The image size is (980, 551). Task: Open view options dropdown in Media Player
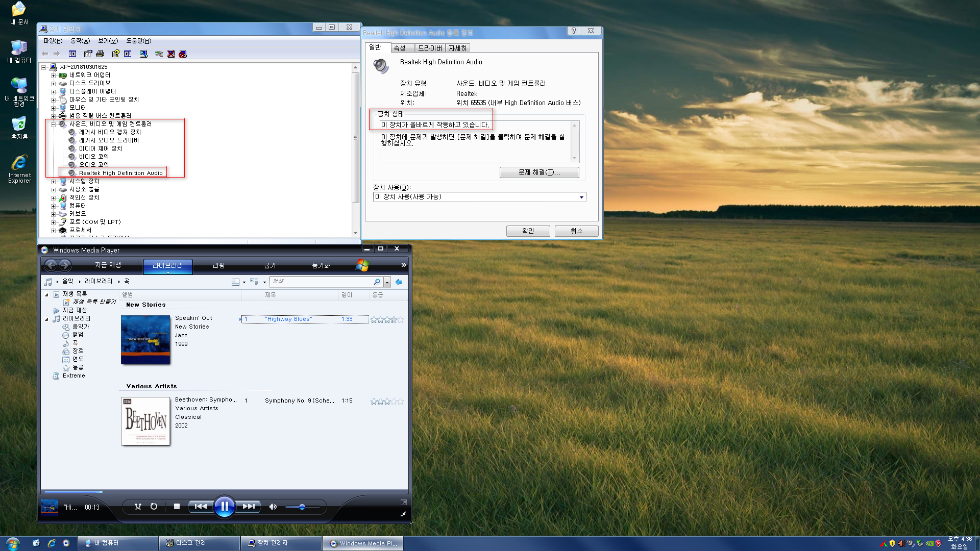tap(264, 282)
